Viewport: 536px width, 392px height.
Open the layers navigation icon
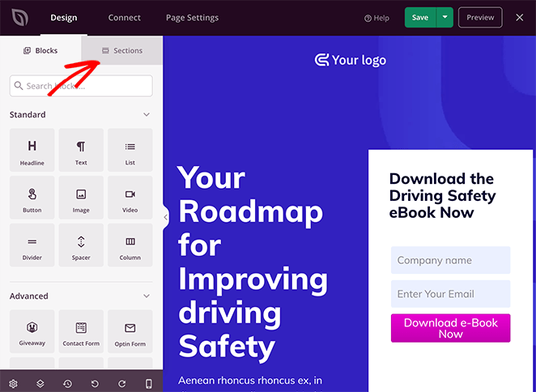40,383
